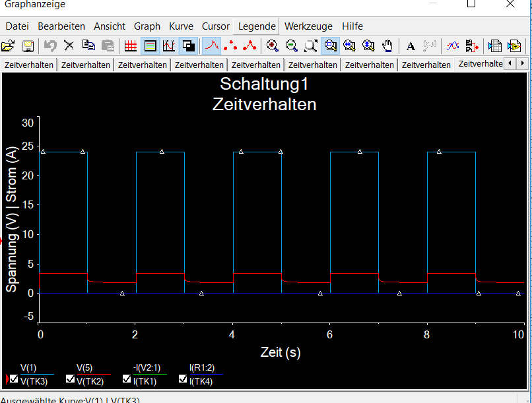This screenshot has width=532, height=403.
Task: Click the zoom in magnifier icon
Action: 272,46
